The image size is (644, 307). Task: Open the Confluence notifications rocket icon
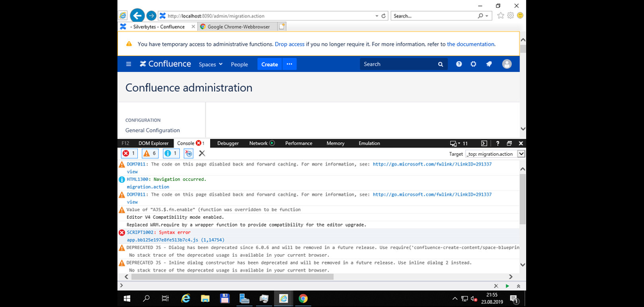click(489, 64)
